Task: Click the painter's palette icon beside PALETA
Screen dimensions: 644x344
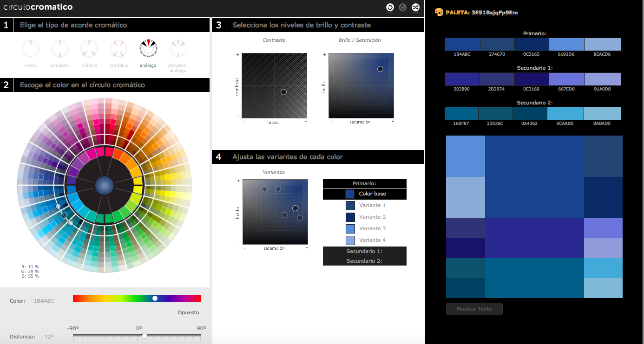Action: (x=439, y=12)
